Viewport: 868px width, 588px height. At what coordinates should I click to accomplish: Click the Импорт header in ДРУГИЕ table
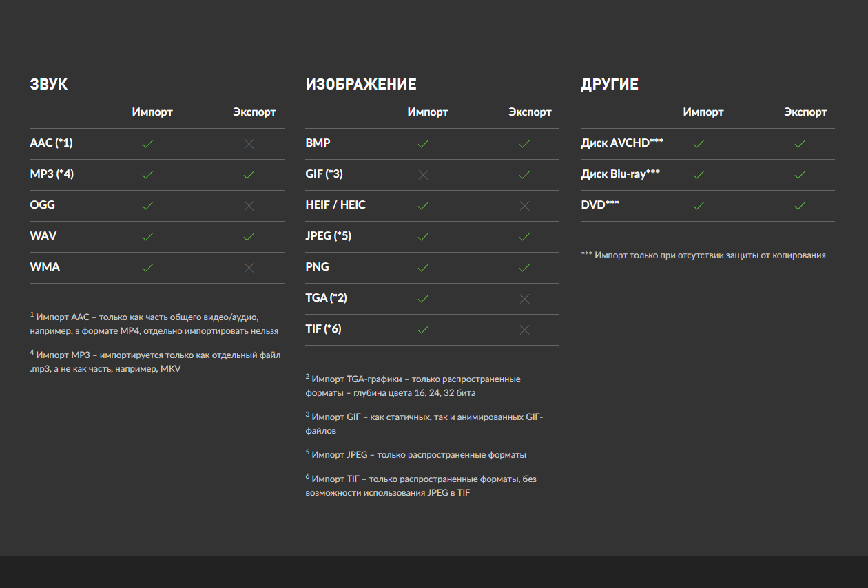[703, 112]
